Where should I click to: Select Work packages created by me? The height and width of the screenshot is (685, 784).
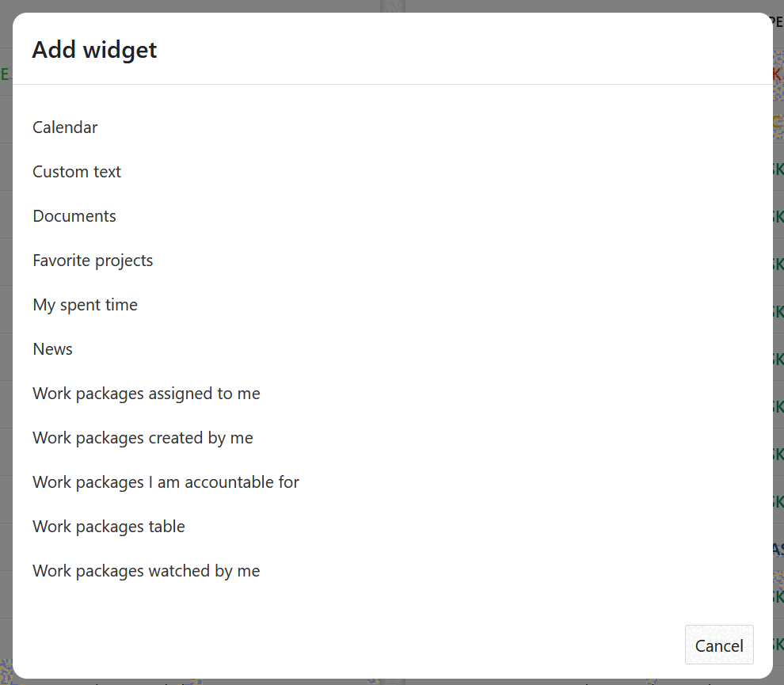point(143,437)
